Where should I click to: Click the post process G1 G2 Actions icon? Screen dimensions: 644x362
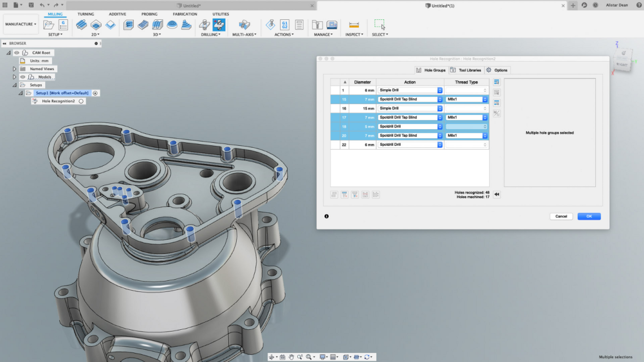[285, 25]
